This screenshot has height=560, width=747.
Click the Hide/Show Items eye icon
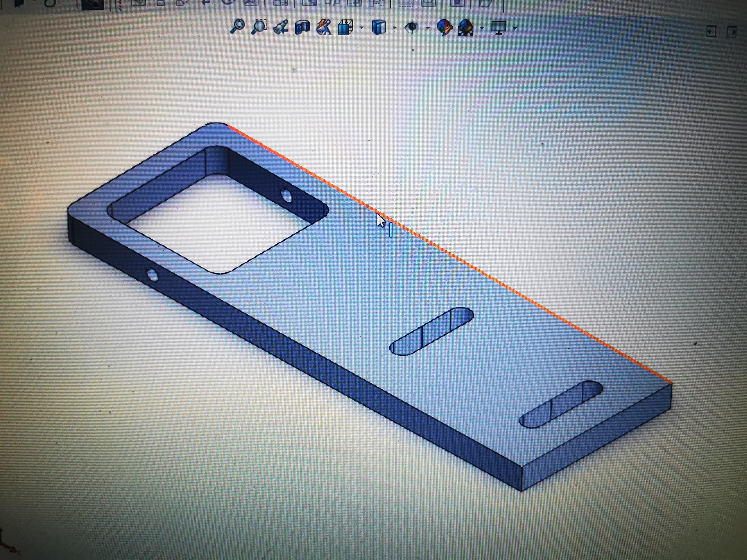[x=412, y=28]
